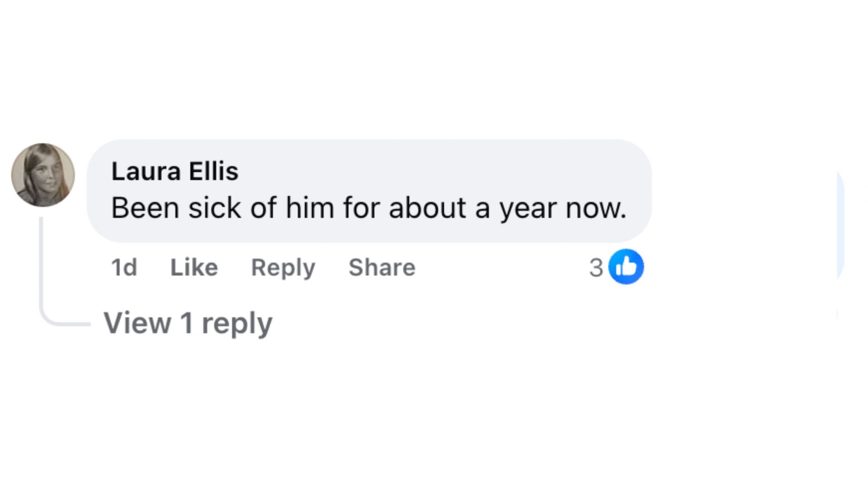Click the 1d comment timestamp
The image size is (868, 488).
tap(124, 267)
